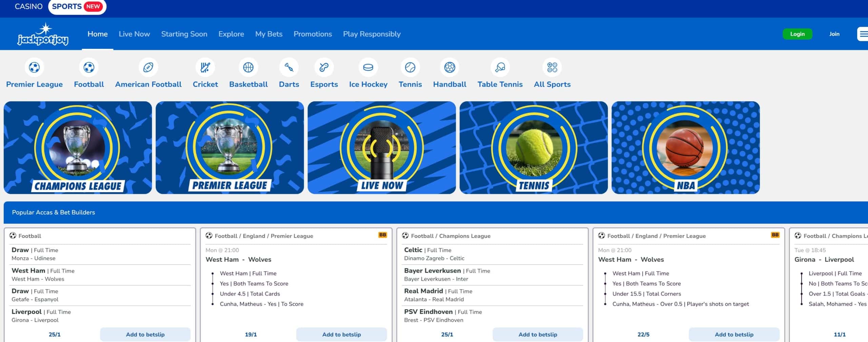This screenshot has height=342, width=868.
Task: Switch to the Casino tab
Action: [x=28, y=6]
